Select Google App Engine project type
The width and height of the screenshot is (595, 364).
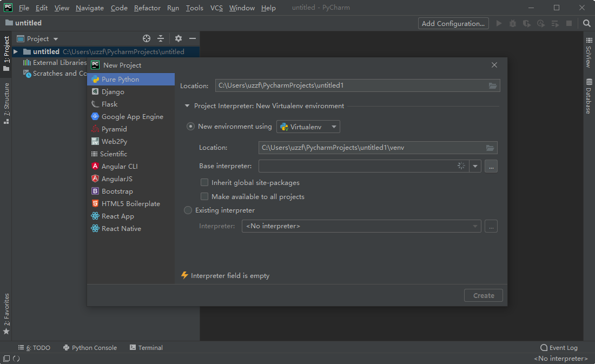131,116
